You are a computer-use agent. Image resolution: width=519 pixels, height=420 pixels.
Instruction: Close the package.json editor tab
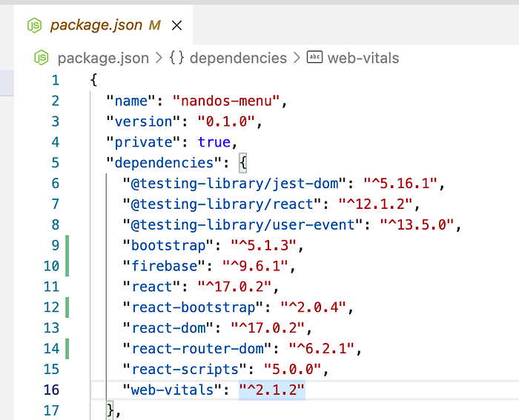tap(176, 25)
